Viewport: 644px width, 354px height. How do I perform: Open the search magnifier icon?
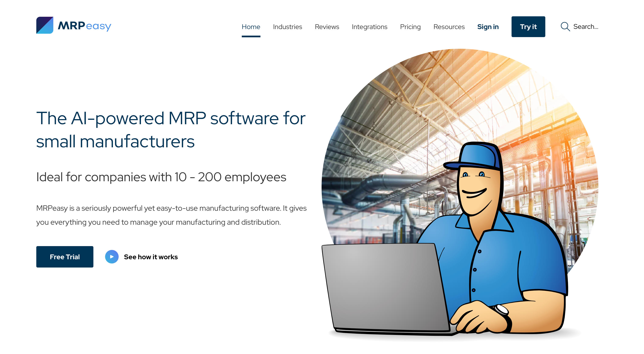(565, 26)
